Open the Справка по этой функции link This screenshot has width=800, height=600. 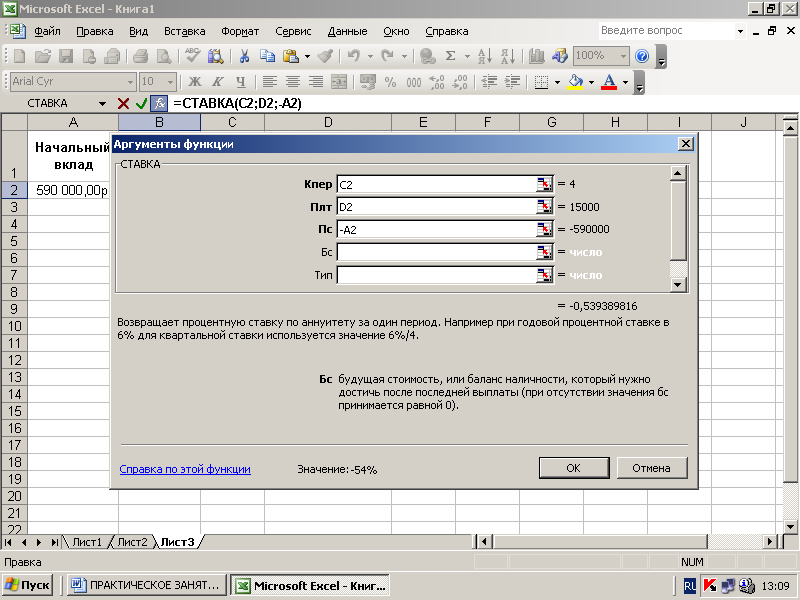point(185,469)
